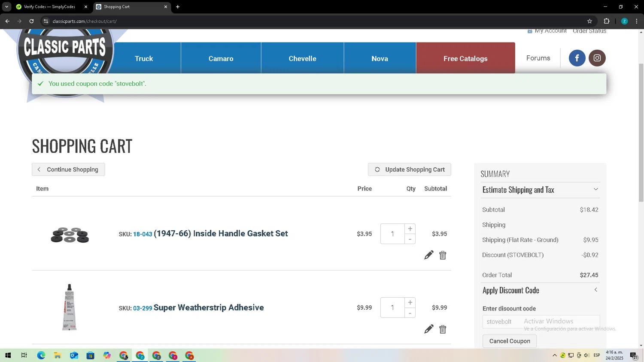This screenshot has width=644, height=362.
Task: Click the STOVEBOLT discount amount -$0.92
Action: coord(590,255)
